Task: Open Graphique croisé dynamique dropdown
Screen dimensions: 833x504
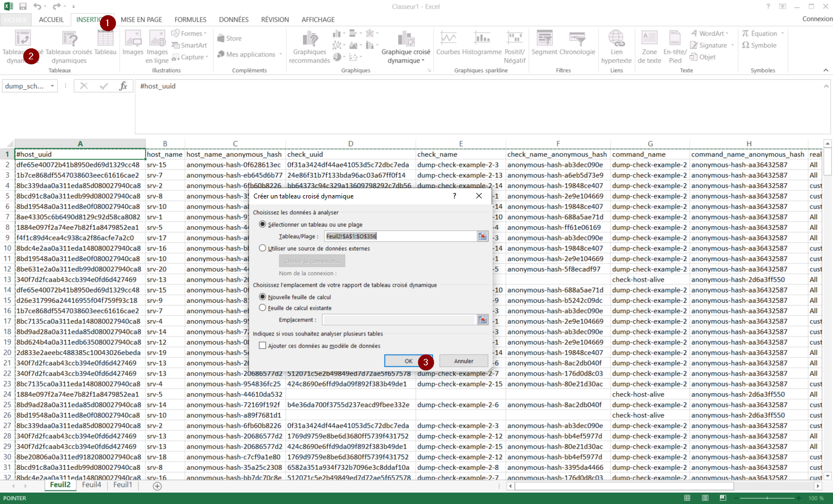Action: coord(422,61)
